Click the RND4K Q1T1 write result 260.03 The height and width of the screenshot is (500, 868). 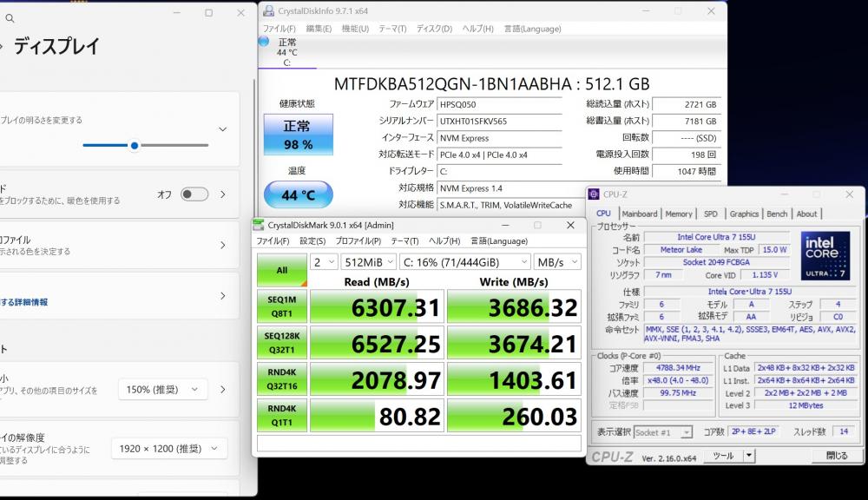pos(514,415)
